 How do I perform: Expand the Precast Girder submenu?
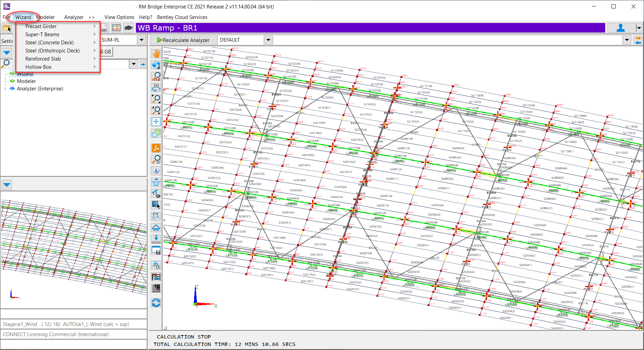click(x=58, y=26)
